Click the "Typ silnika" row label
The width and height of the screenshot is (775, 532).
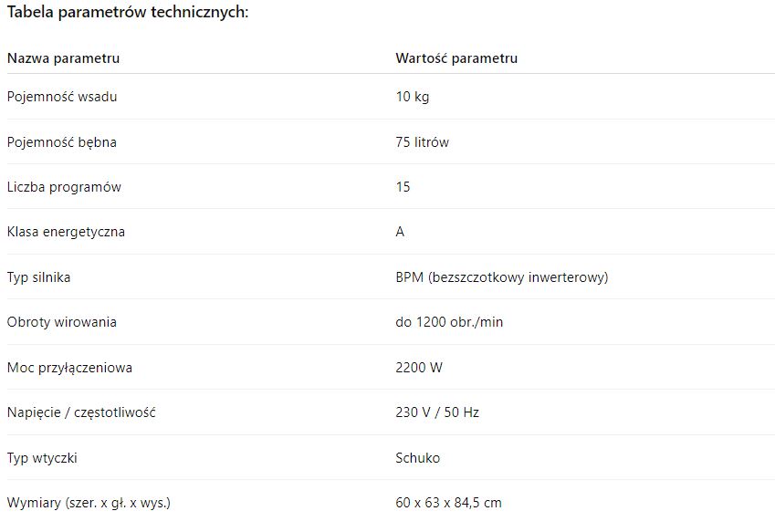[x=38, y=277]
